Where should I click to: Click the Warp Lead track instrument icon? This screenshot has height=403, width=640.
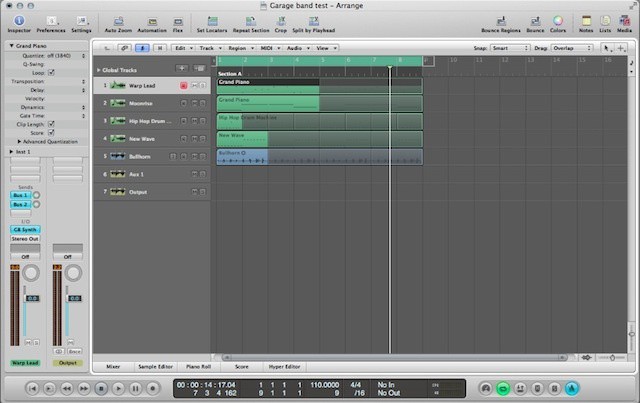pyautogui.click(x=118, y=85)
